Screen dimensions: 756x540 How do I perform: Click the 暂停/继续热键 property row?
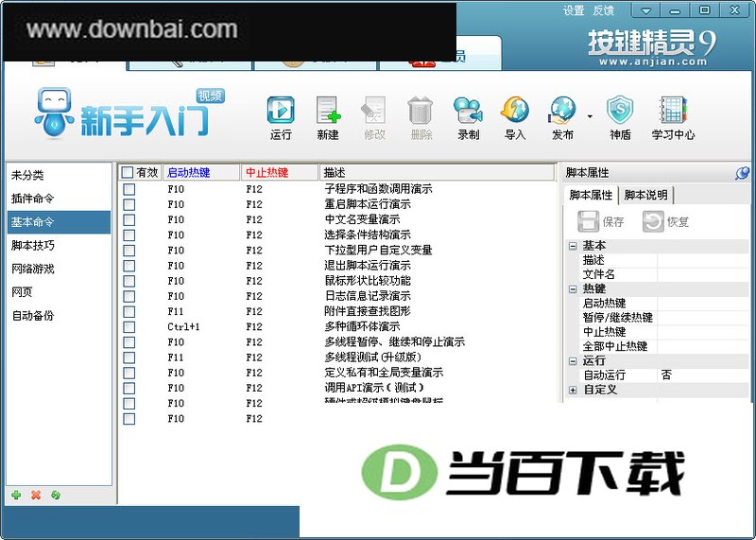(x=664, y=318)
